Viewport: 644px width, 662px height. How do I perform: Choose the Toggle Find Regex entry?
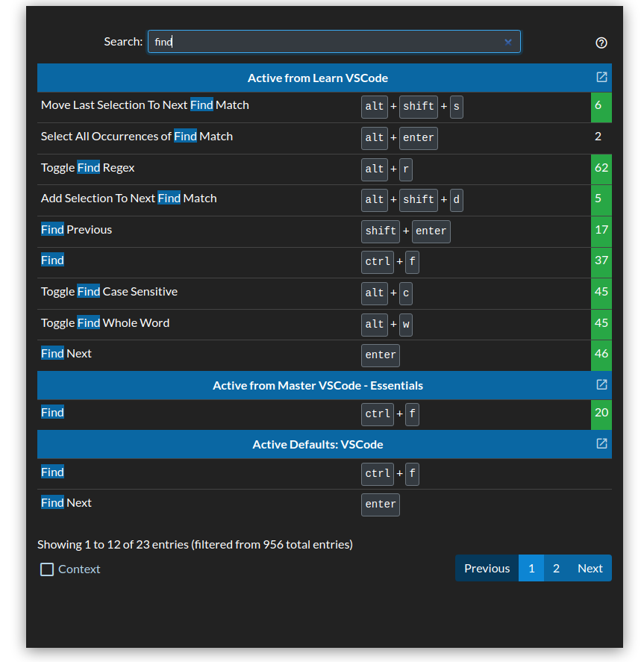(x=324, y=169)
